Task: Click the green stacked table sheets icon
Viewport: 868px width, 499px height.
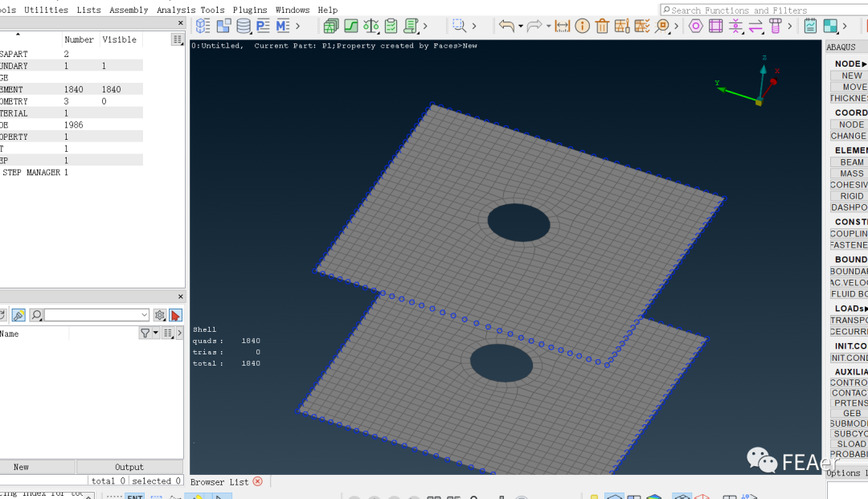Action: [331, 26]
